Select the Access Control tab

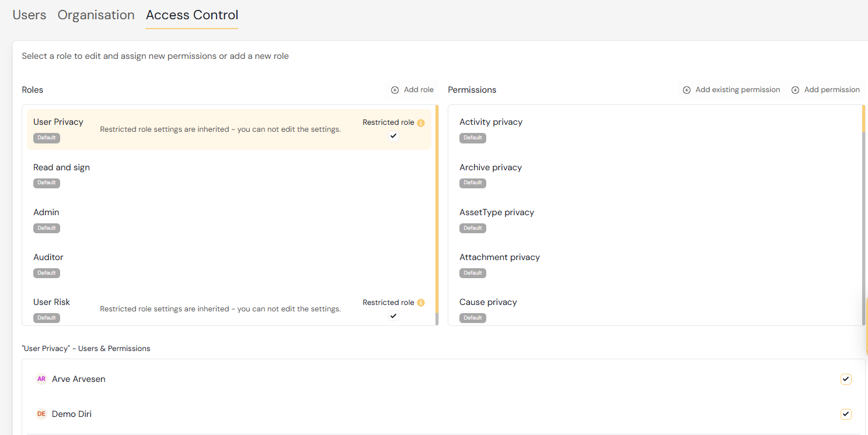pos(192,15)
